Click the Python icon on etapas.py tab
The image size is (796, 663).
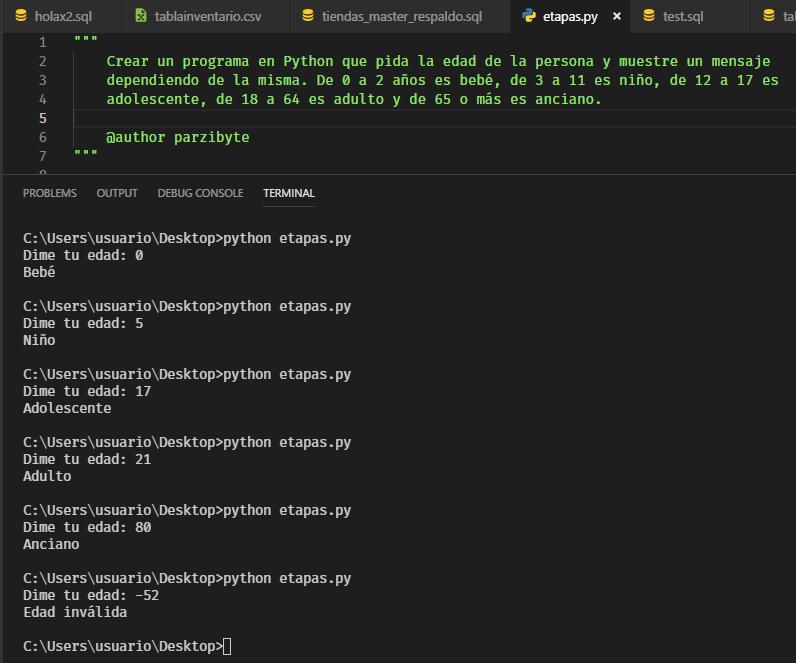click(x=529, y=16)
